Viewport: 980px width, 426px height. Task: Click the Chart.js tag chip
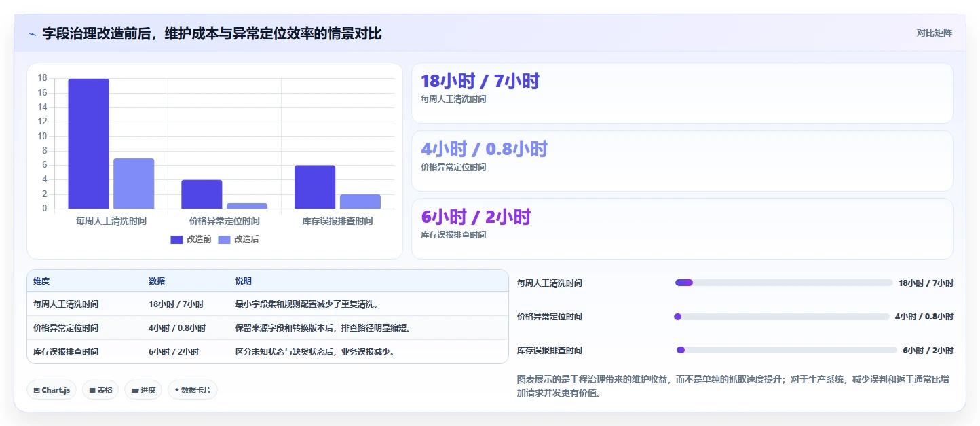[x=52, y=390]
